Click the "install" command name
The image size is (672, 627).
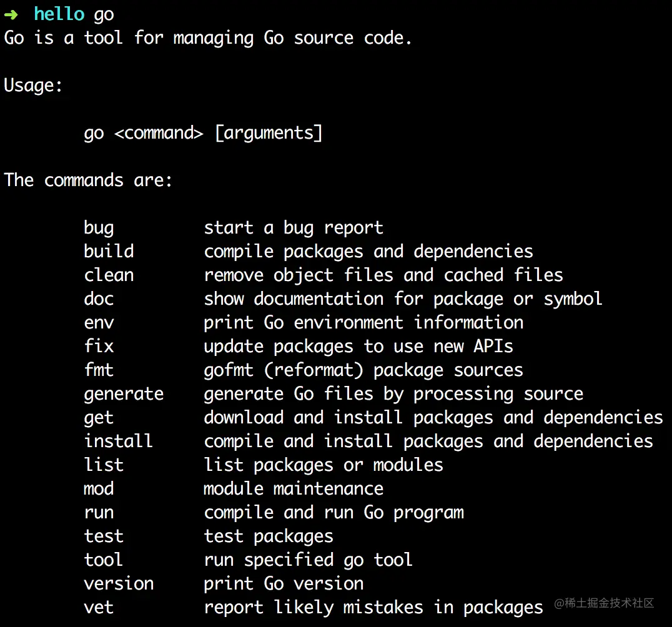119,441
